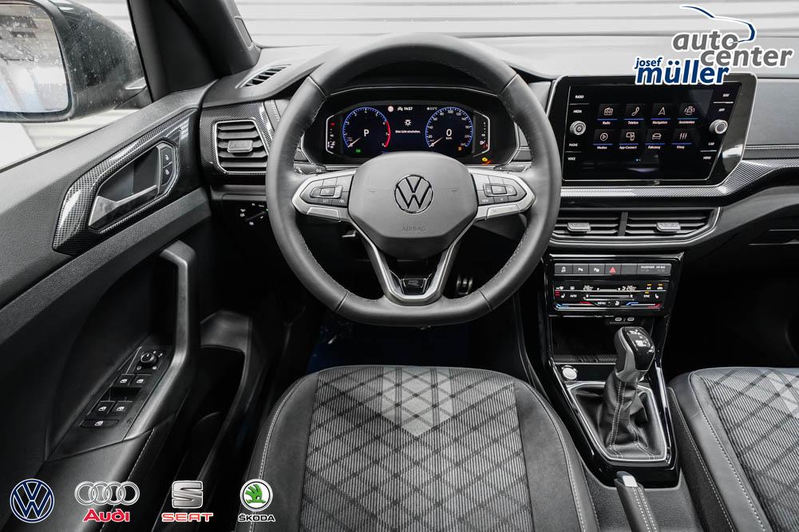Open the App-Connect tile
This screenshot has height=532, width=799.
(631, 137)
